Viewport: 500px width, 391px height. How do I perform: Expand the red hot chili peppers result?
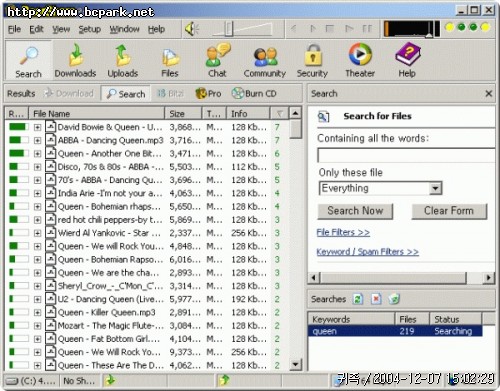[x=37, y=220]
